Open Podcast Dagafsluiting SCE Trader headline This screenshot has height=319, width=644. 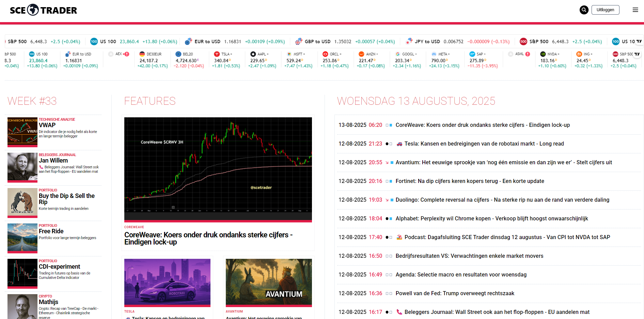point(507,237)
